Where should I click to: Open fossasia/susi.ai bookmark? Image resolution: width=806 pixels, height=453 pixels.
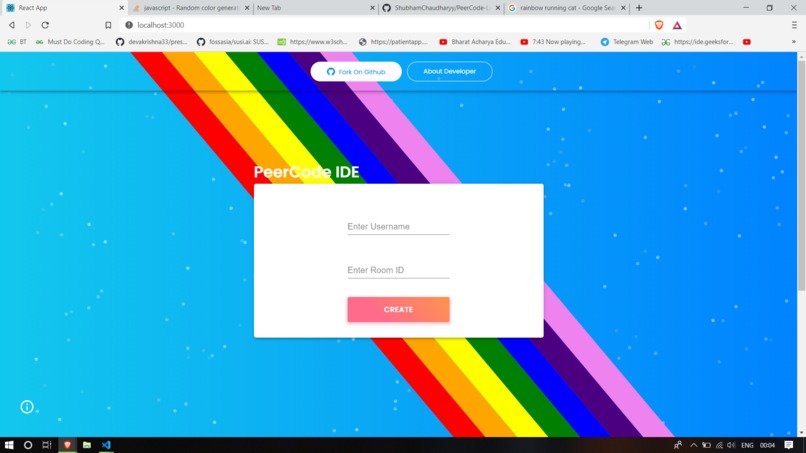(233, 42)
